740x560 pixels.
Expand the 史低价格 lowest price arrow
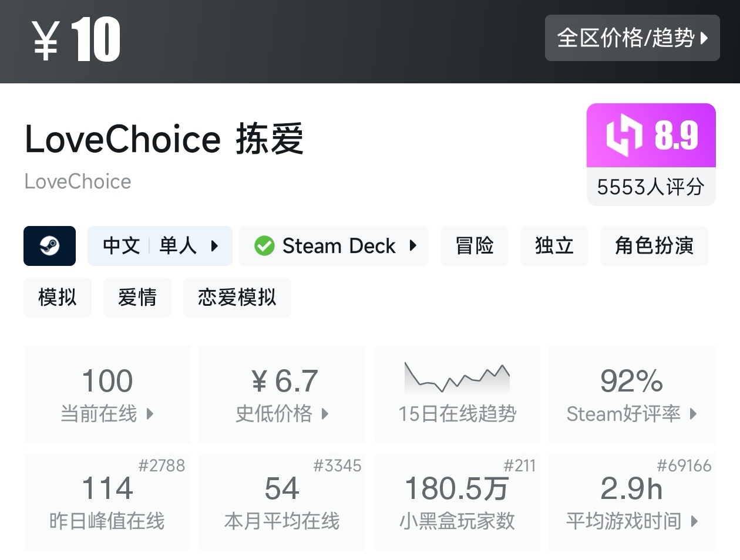coord(325,414)
